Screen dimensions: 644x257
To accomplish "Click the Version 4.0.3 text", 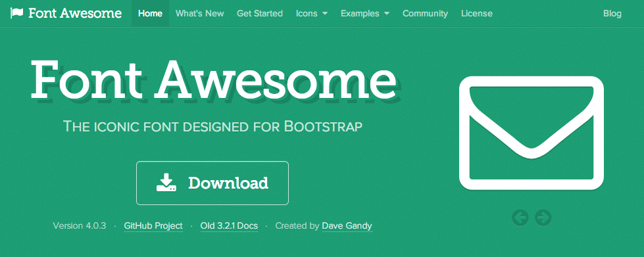I will (x=80, y=226).
